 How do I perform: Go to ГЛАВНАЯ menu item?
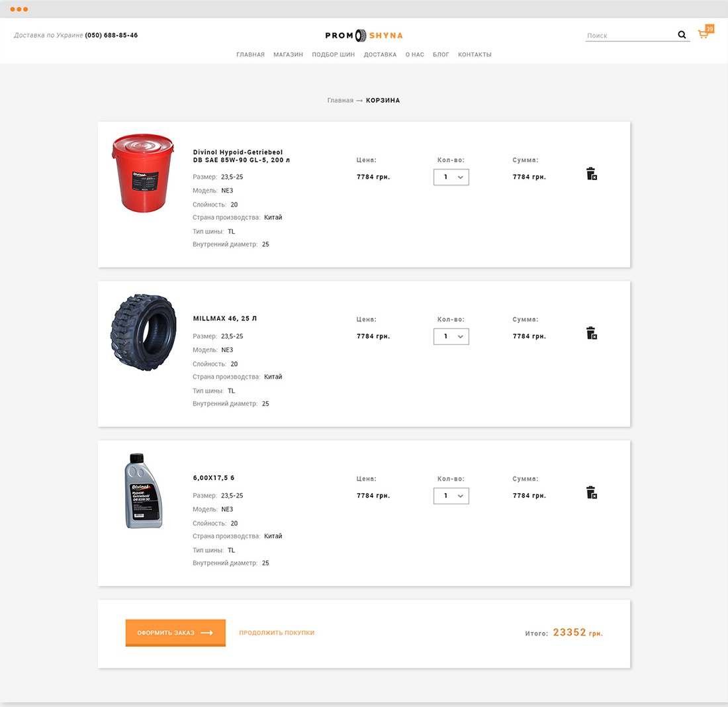click(x=250, y=54)
